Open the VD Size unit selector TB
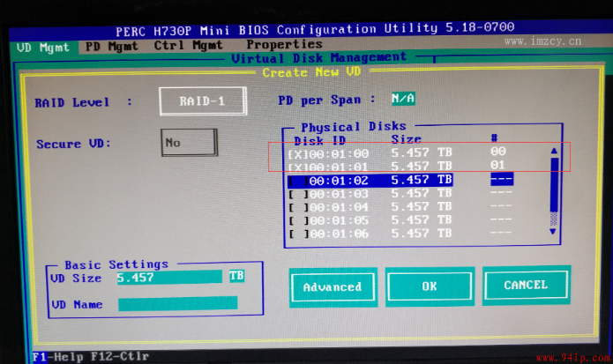 pyautogui.click(x=236, y=276)
